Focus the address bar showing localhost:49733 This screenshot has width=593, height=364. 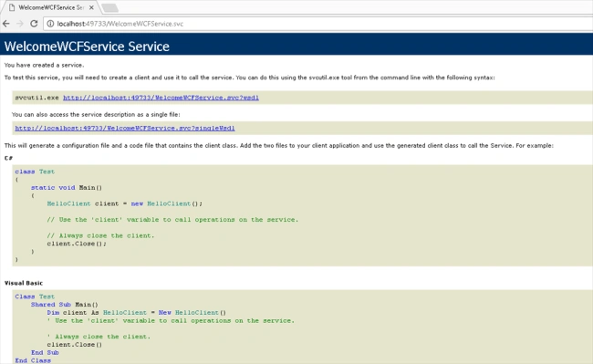click(x=317, y=24)
